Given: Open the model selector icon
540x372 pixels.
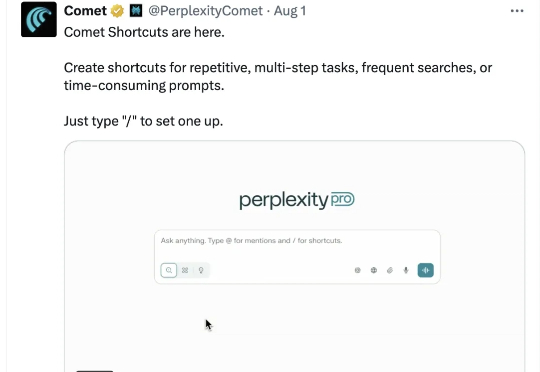Looking at the screenshot, I should pos(357,270).
